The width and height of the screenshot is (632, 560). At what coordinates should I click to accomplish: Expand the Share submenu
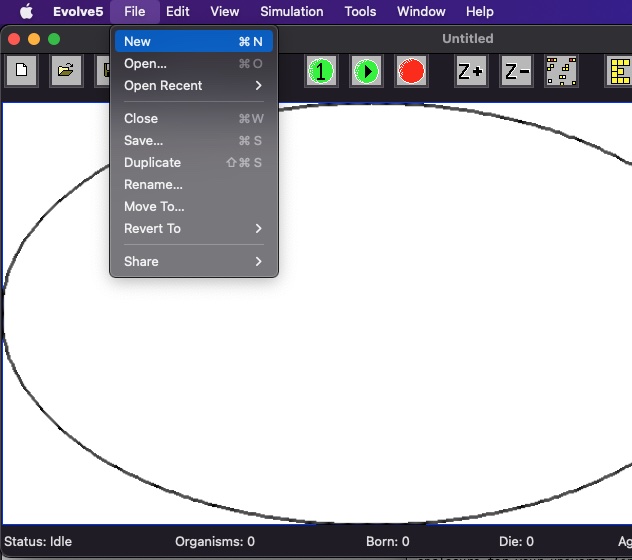pos(193,262)
